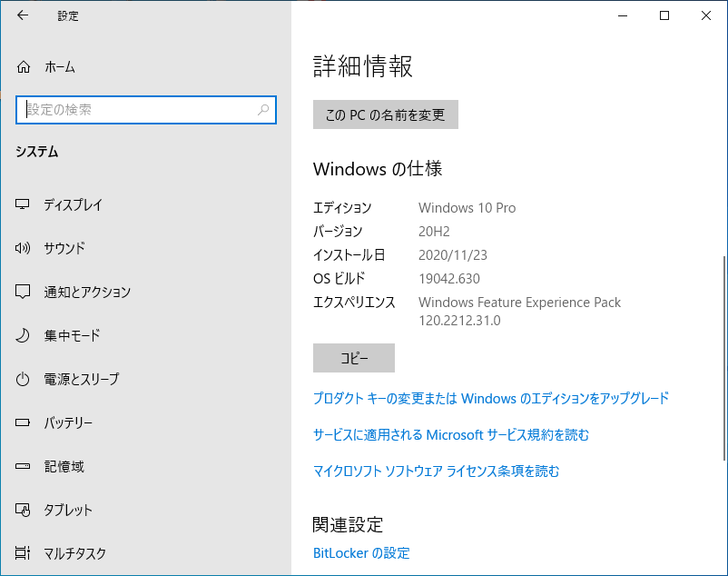Click the tablet icon
Image resolution: width=728 pixels, height=576 pixels.
23,510
